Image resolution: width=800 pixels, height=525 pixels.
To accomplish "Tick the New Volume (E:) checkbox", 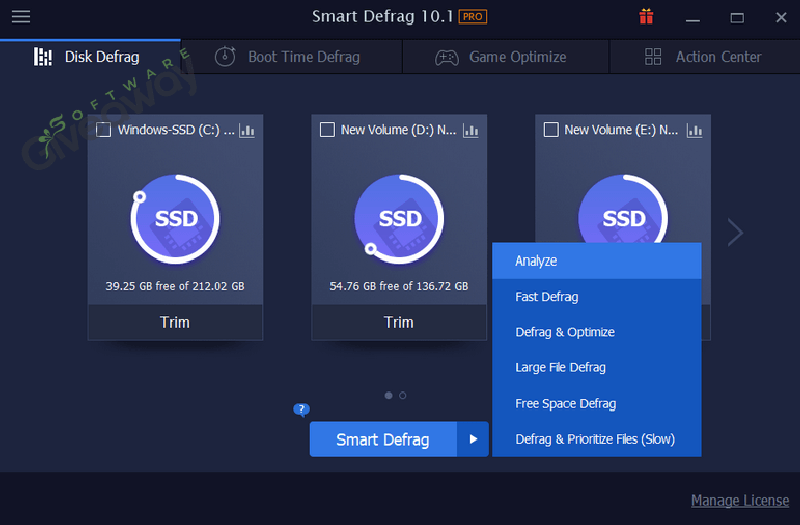I will [551, 130].
